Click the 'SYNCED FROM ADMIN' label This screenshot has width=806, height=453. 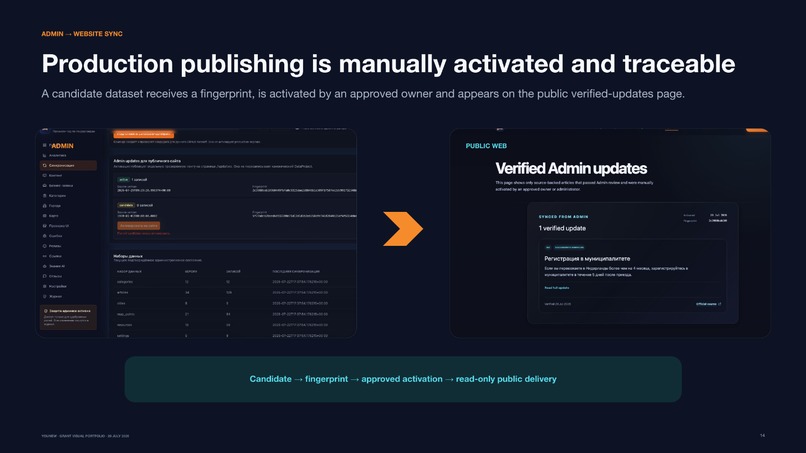(x=563, y=217)
